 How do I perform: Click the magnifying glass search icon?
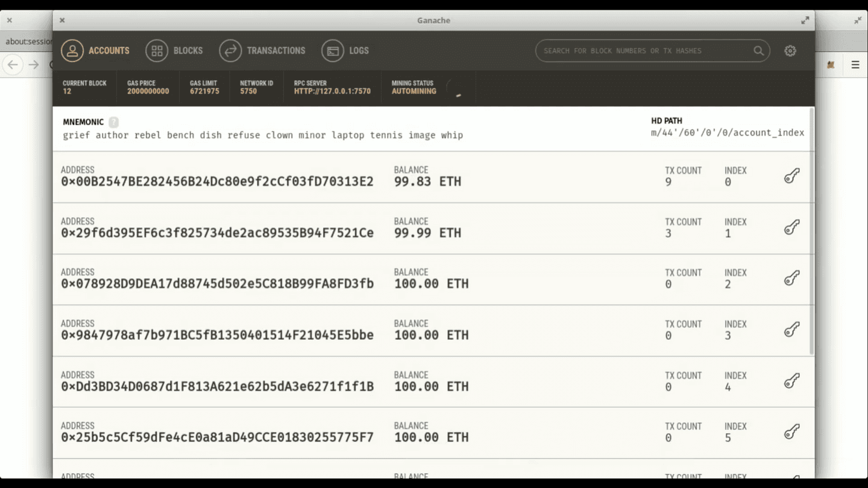[758, 51]
